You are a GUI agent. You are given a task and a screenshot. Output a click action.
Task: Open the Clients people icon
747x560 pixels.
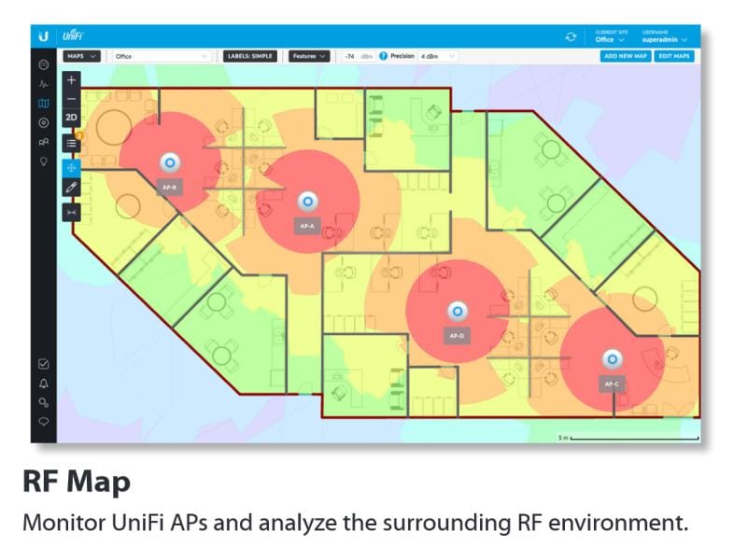pos(43,142)
